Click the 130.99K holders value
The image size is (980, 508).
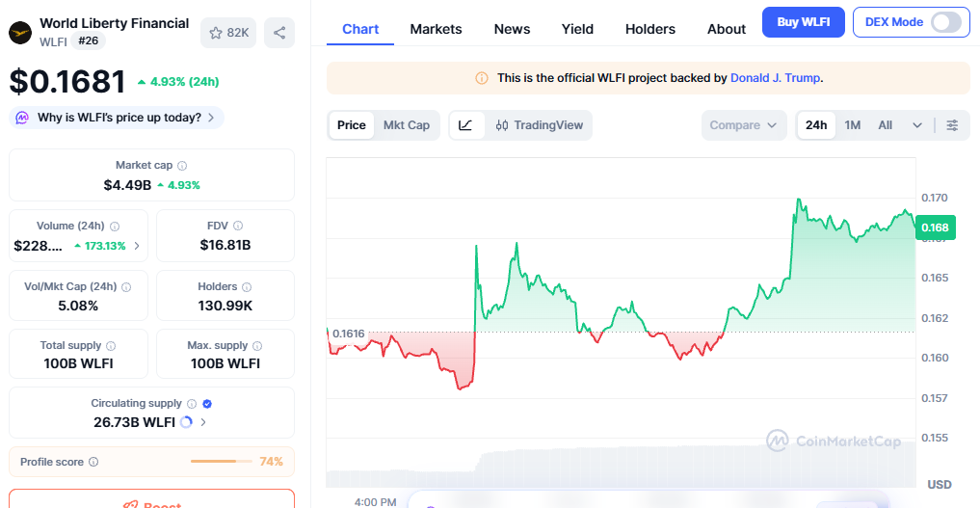click(225, 306)
